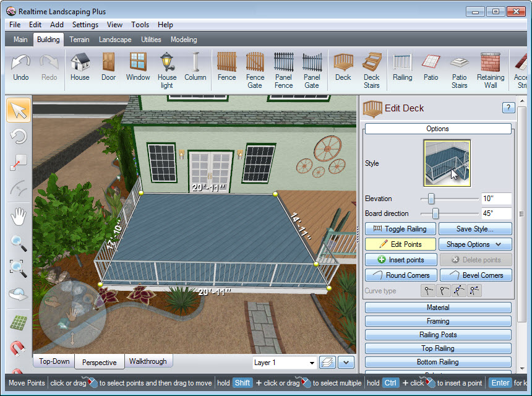
Task: Place a Column
Action: 195,67
